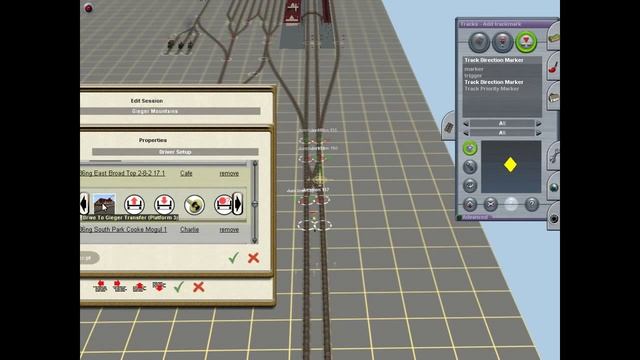Image resolution: width=640 pixels, height=360 pixels.
Task: Select the green trackmark mode button
Action: [526, 42]
